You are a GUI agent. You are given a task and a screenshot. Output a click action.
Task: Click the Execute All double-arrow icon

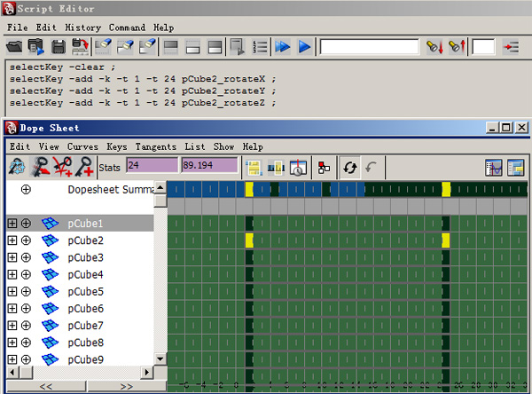(x=283, y=46)
